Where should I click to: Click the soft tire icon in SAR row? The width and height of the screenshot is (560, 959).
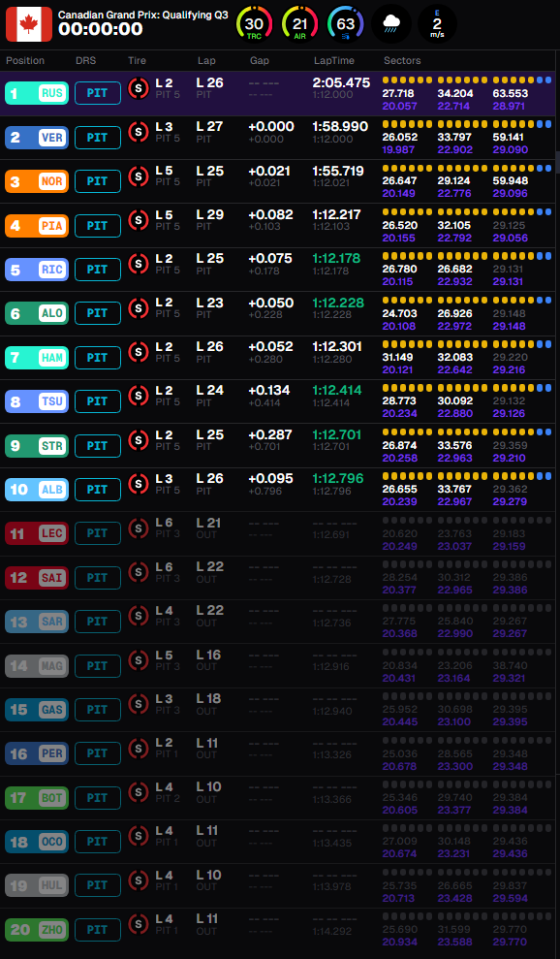[139, 616]
